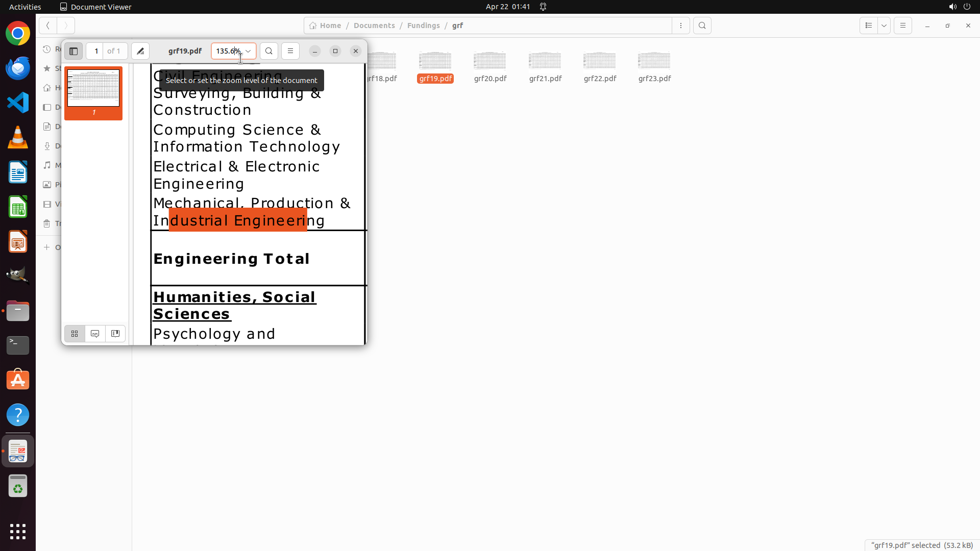The image size is (980, 551).
Task: Switch sidebar to thumbnails view
Action: coord(75,334)
